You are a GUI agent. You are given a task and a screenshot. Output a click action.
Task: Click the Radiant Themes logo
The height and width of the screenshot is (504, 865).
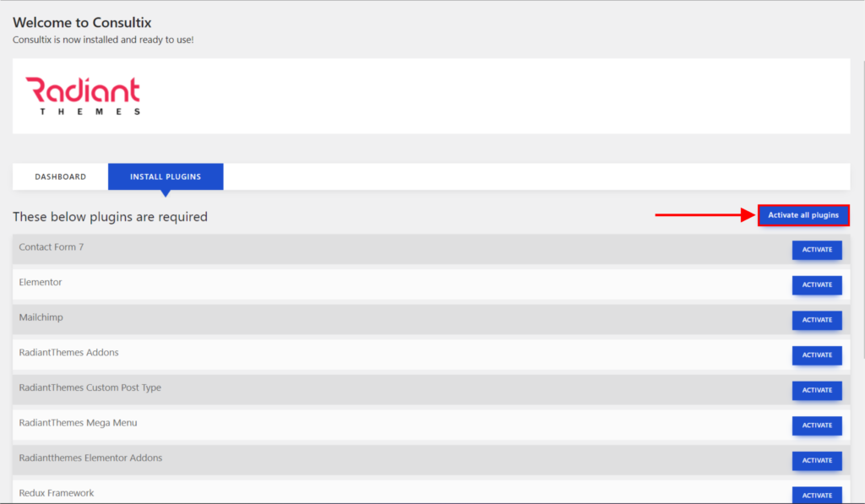tap(83, 95)
